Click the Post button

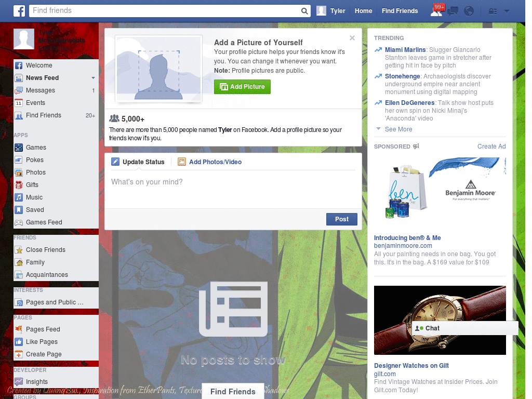(x=342, y=219)
